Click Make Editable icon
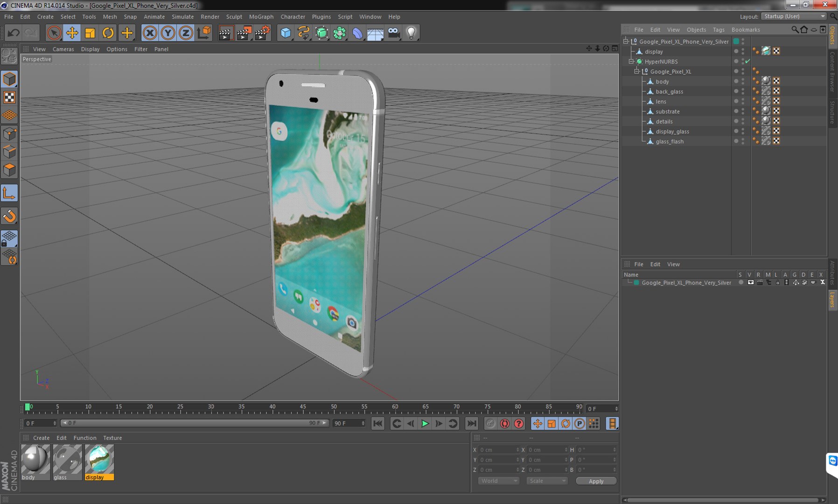This screenshot has width=838, height=504. (x=9, y=56)
